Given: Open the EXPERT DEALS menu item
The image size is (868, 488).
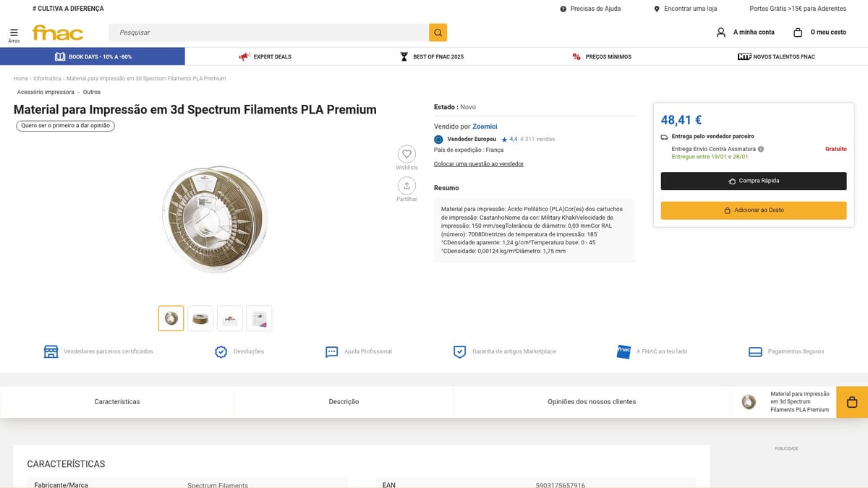Looking at the screenshot, I should click(x=266, y=56).
